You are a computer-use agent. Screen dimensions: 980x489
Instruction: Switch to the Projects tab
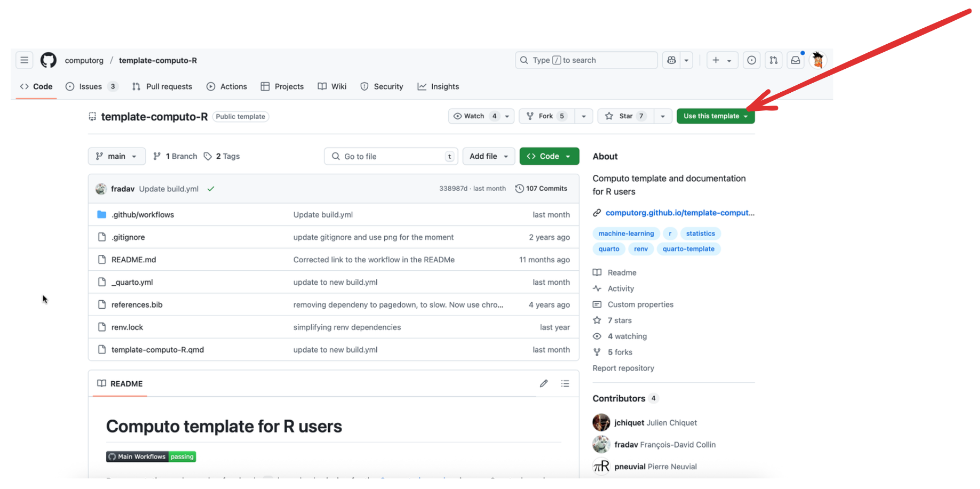click(282, 86)
